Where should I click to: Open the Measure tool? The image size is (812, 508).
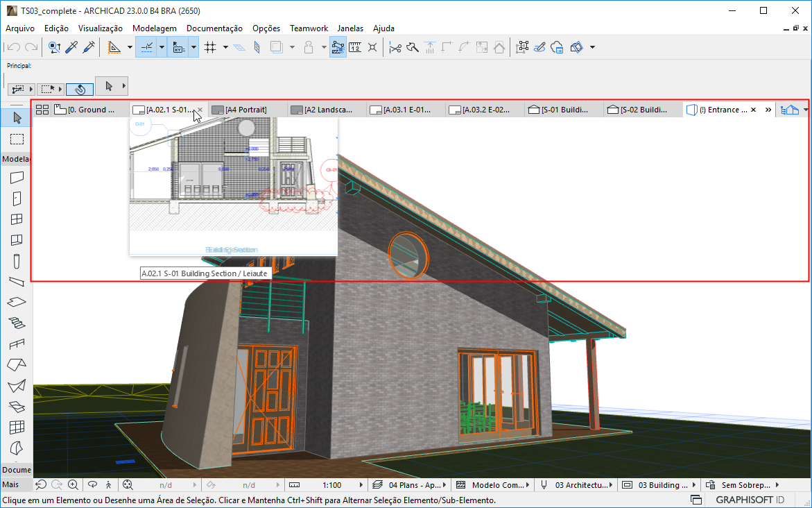point(355,47)
